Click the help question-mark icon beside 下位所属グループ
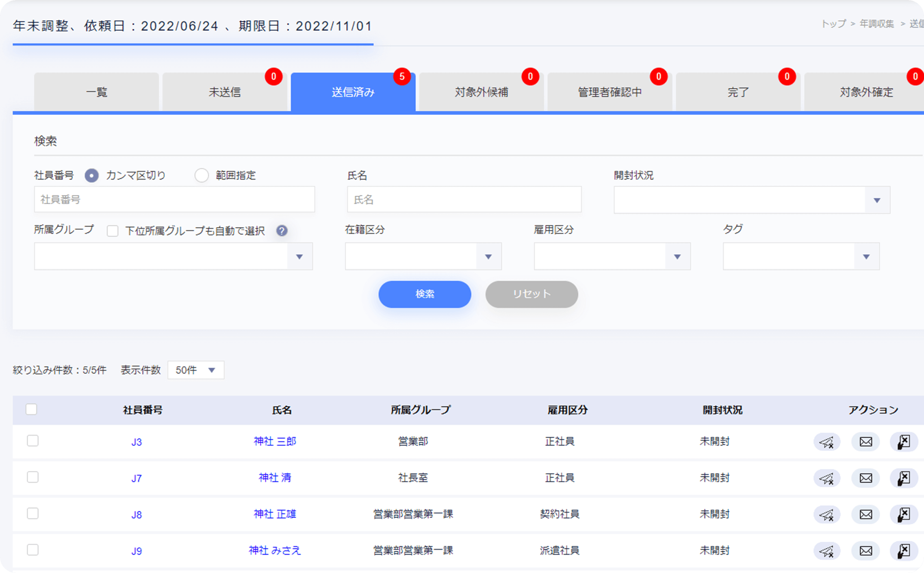 point(282,231)
